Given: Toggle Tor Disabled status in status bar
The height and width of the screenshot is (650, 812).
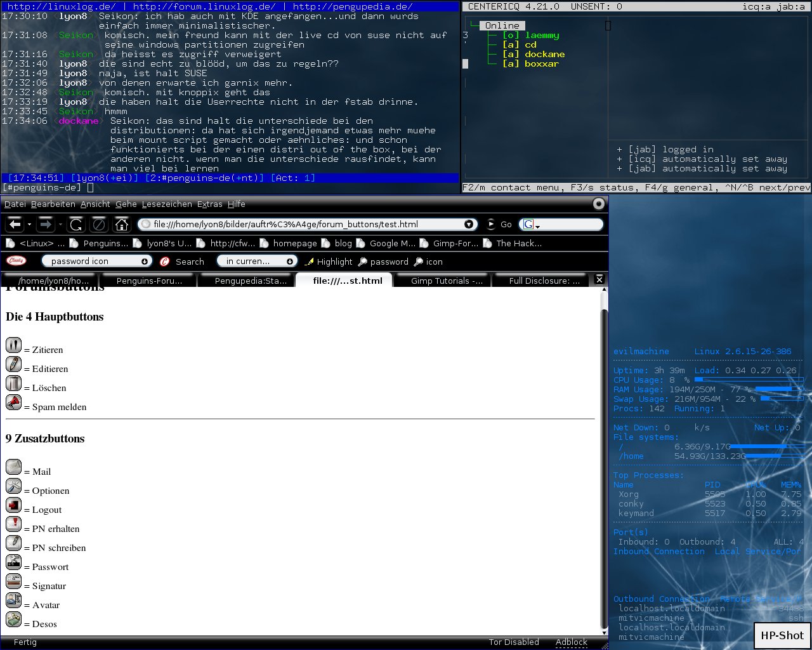Looking at the screenshot, I should [513, 642].
